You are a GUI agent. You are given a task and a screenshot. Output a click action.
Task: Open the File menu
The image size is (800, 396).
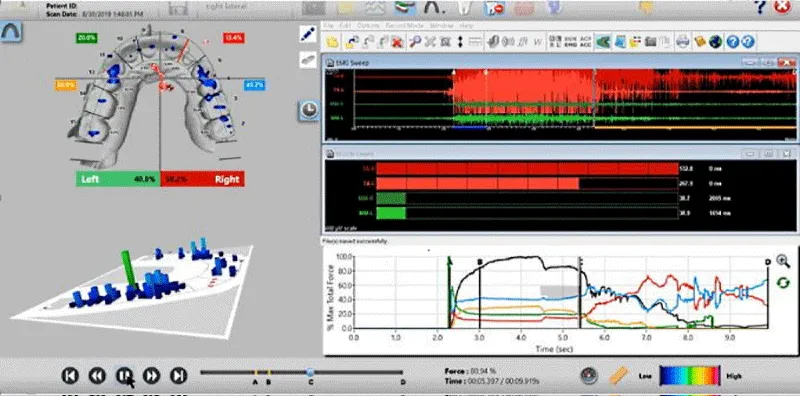tap(329, 24)
